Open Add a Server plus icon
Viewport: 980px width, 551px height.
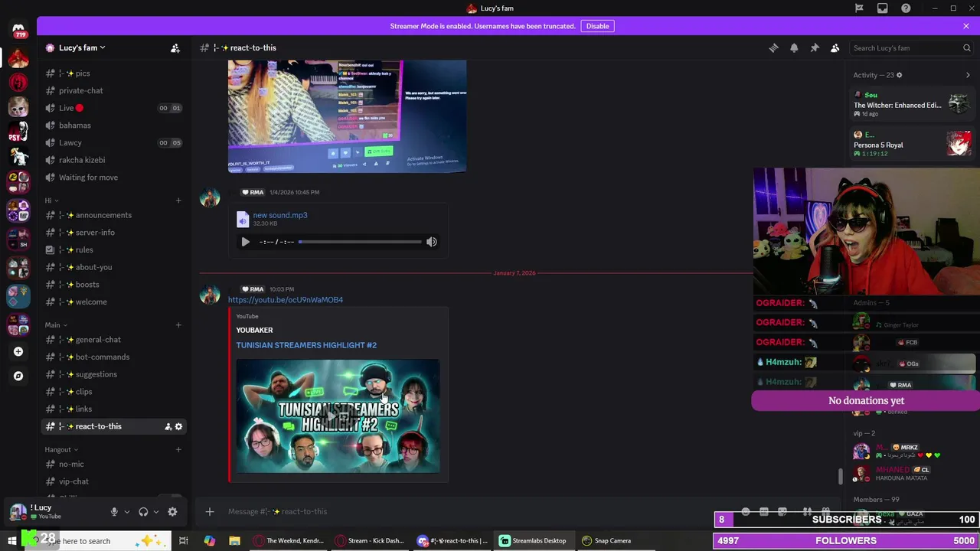pyautogui.click(x=18, y=351)
